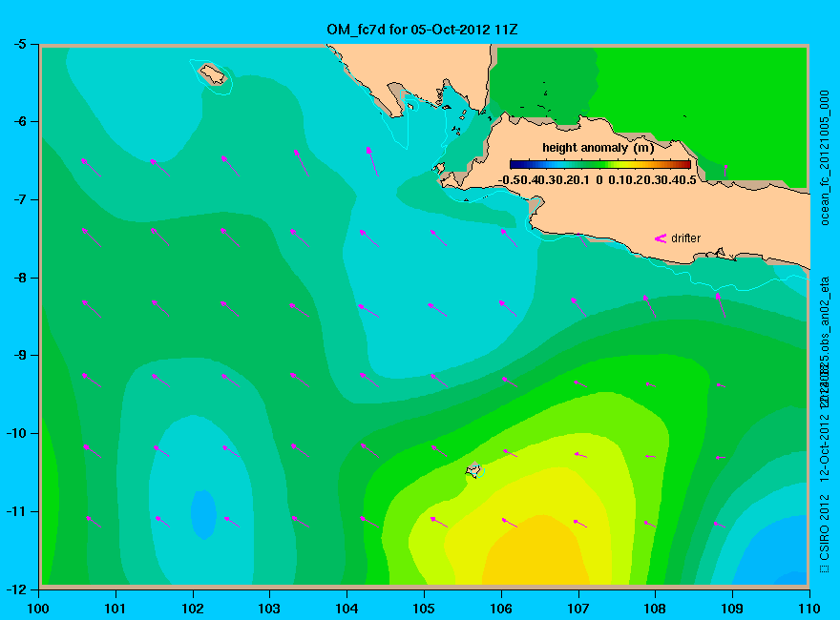This screenshot has height=620, width=840.
Task: Click the y-axis tick label "-8"
Action: tap(20, 278)
